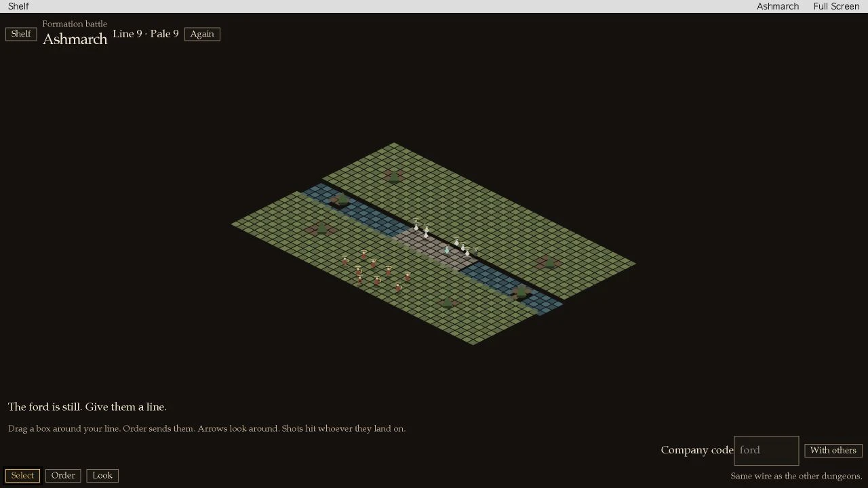Click the bordered Shelf button beside the title
Screen dimensions: 868x488
(21, 34)
